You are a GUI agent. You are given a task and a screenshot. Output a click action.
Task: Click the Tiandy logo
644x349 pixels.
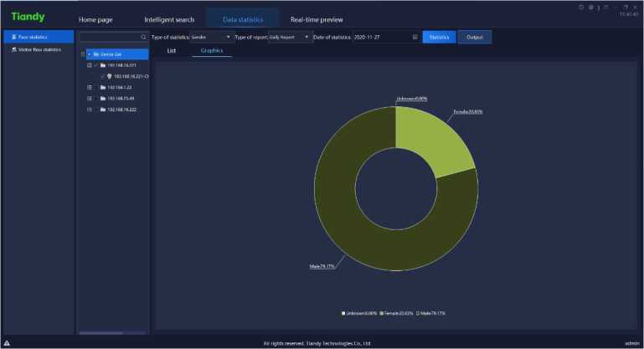[x=28, y=17]
